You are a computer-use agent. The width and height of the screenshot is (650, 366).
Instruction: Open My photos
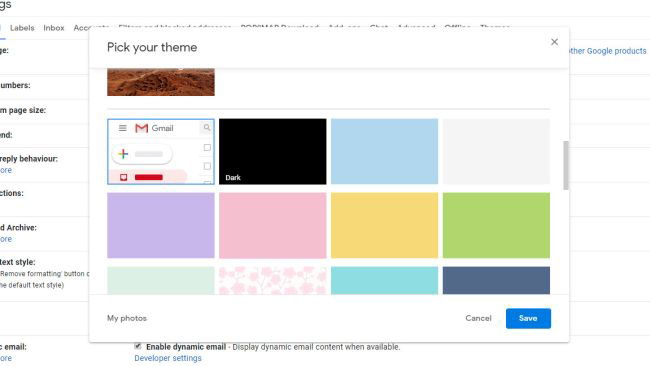tap(127, 318)
